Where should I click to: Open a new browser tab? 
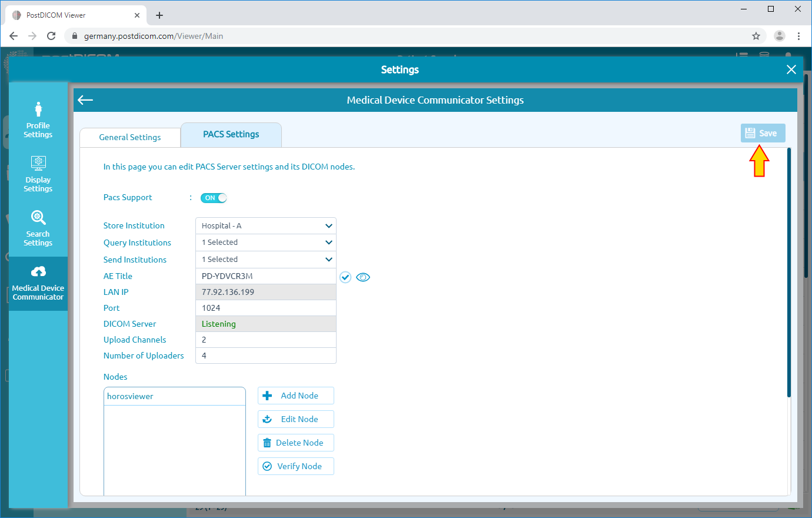point(159,15)
